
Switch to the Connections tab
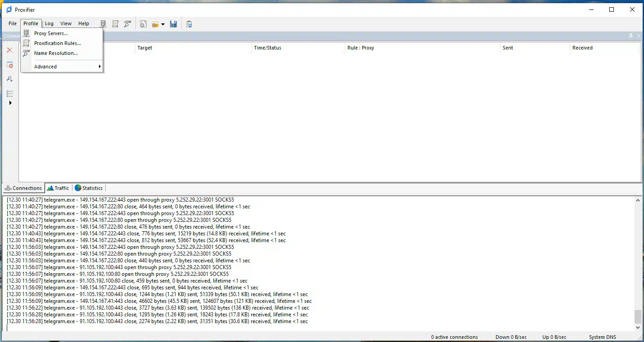[x=23, y=188]
